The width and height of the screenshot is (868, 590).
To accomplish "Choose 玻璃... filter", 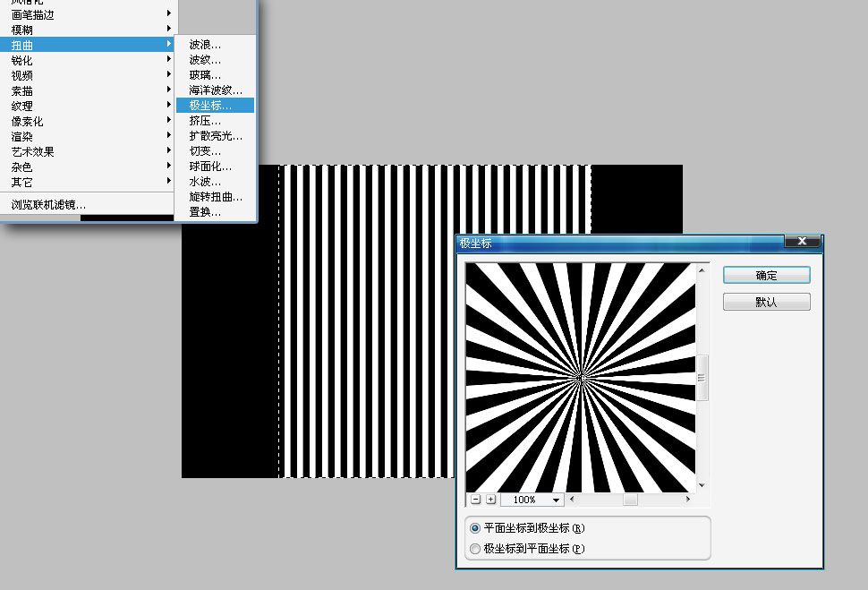I will 216,75.
